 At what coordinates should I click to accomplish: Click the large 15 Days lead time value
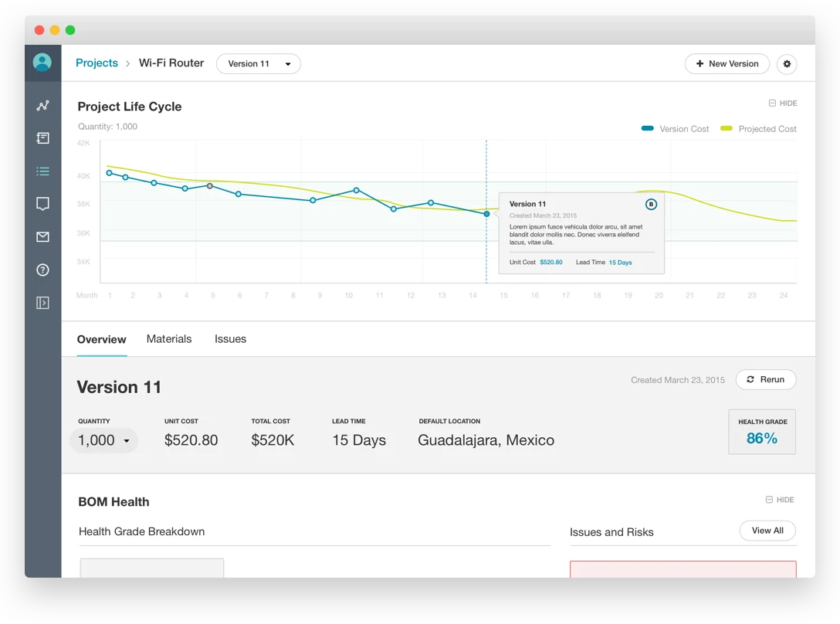click(x=359, y=440)
